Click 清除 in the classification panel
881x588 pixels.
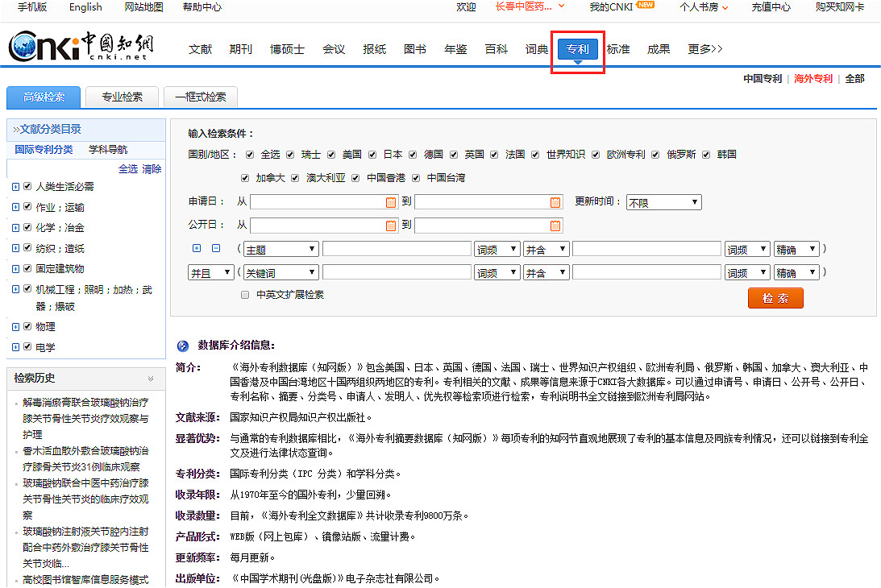pos(152,168)
